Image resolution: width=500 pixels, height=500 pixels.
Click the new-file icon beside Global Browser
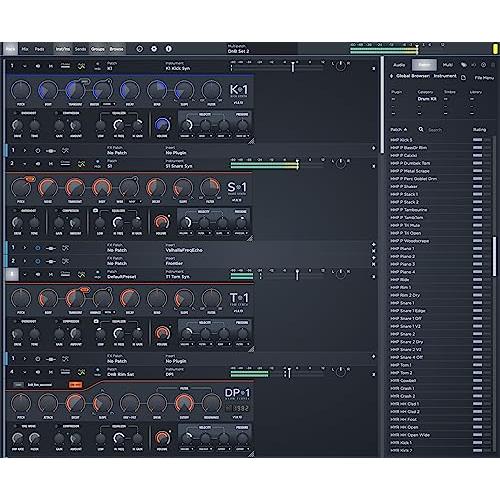click(x=463, y=78)
